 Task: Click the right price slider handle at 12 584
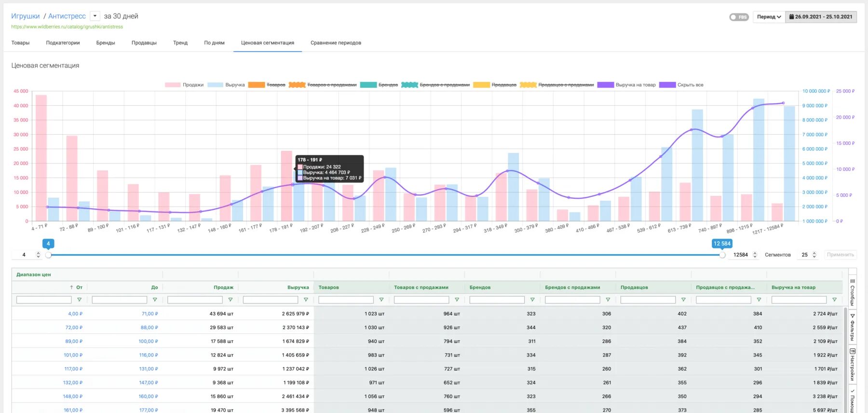click(722, 255)
